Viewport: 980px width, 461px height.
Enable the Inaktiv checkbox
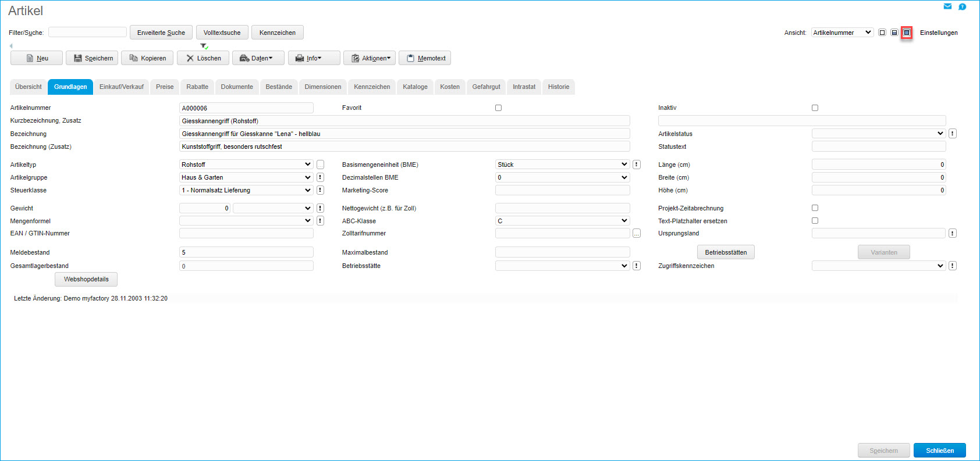coord(815,108)
